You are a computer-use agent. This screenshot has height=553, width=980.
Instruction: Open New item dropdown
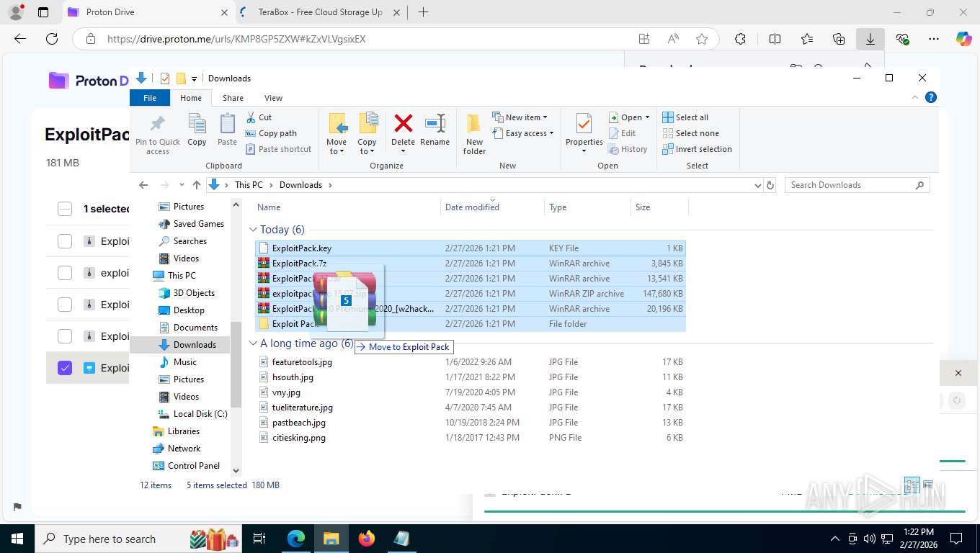click(x=520, y=117)
